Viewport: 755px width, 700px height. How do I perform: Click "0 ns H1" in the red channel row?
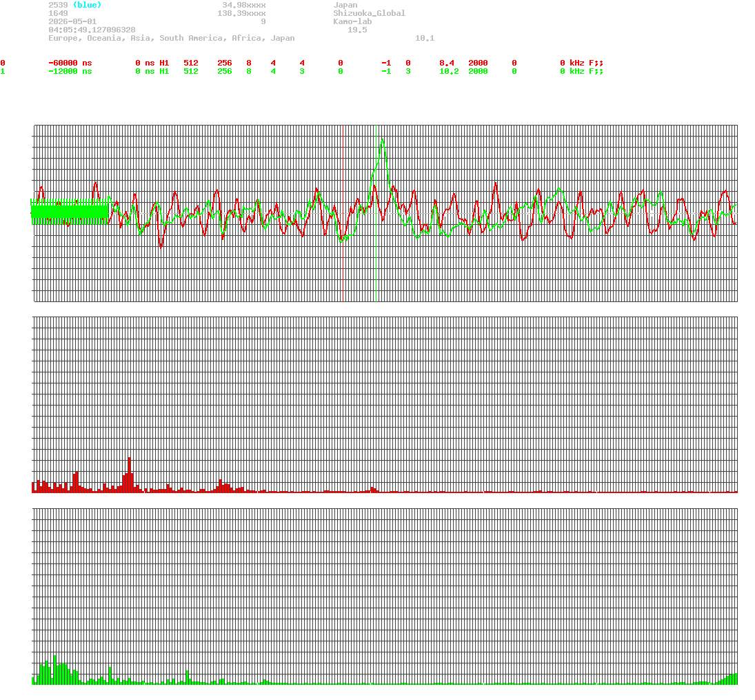[152, 63]
